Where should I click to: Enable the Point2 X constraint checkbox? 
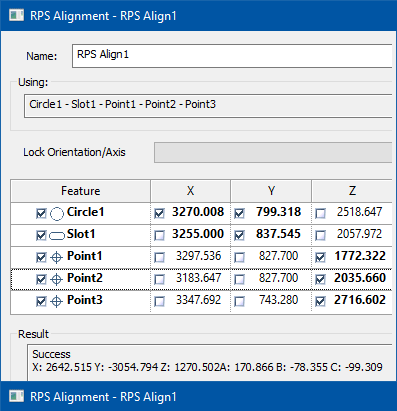click(x=159, y=279)
